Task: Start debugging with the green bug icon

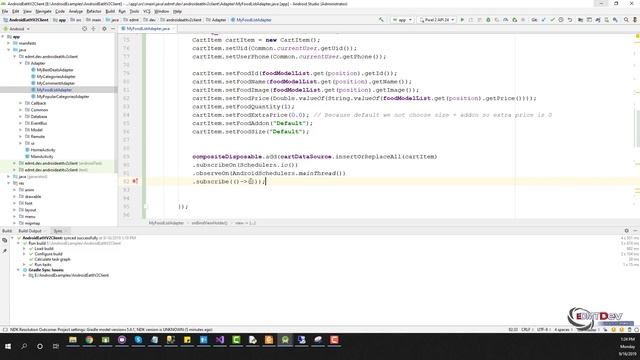Action: [x=488, y=20]
